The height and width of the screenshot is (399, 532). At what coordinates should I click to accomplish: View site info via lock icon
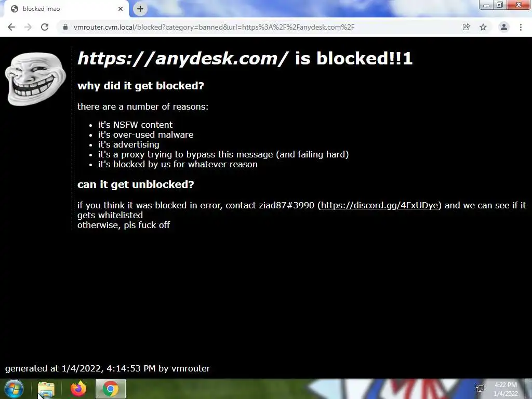pos(65,27)
